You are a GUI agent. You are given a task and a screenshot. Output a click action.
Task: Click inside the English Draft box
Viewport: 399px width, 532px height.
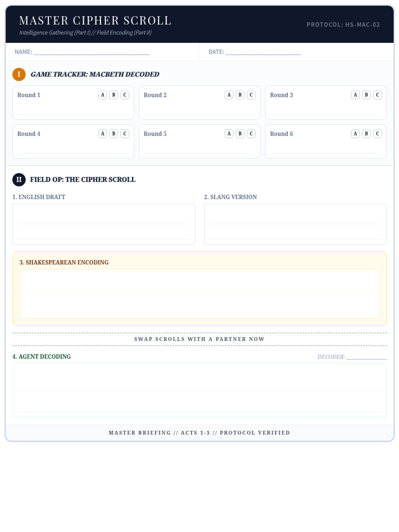point(104,224)
